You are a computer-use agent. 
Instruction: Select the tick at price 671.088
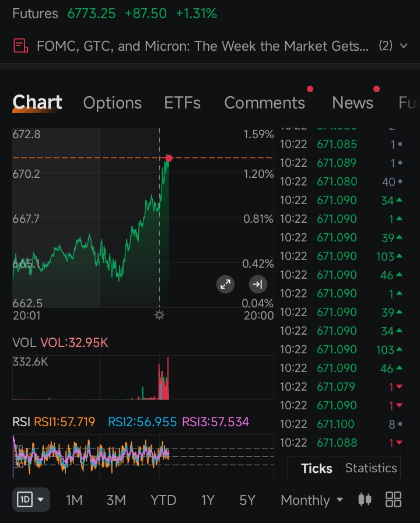tap(341, 443)
